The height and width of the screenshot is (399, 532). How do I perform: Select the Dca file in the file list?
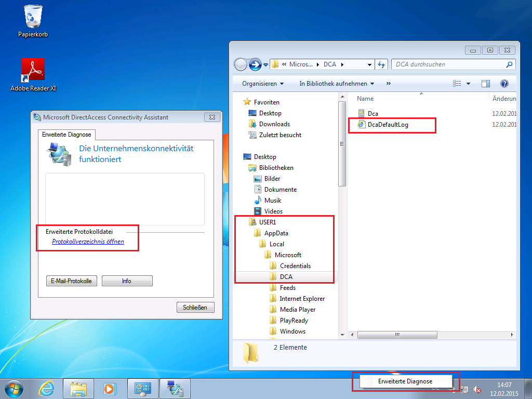[x=368, y=113]
